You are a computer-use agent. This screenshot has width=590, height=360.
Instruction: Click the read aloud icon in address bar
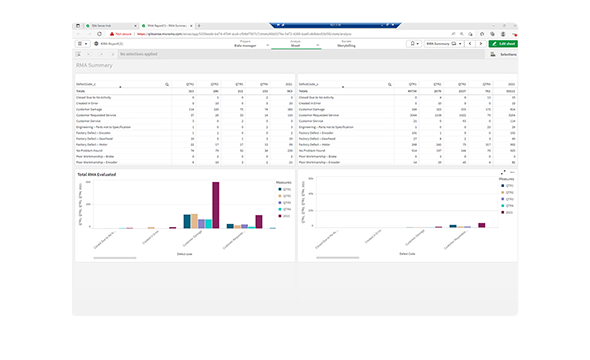tap(453, 34)
